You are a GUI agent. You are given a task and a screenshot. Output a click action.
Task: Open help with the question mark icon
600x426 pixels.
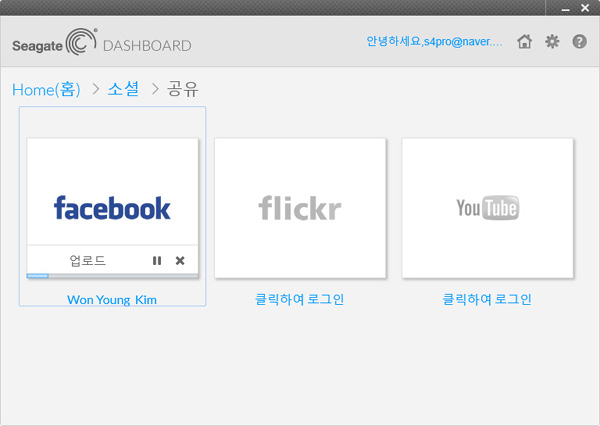579,42
